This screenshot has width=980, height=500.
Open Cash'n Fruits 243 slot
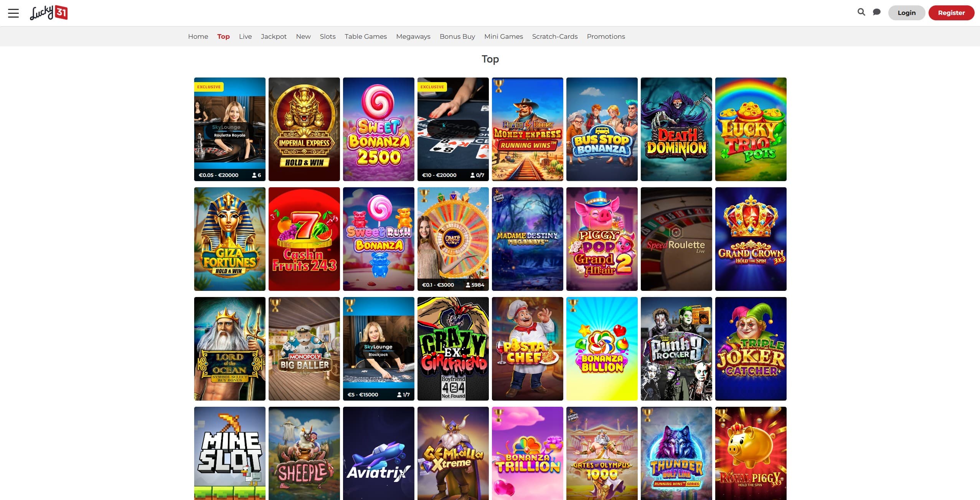coord(304,239)
